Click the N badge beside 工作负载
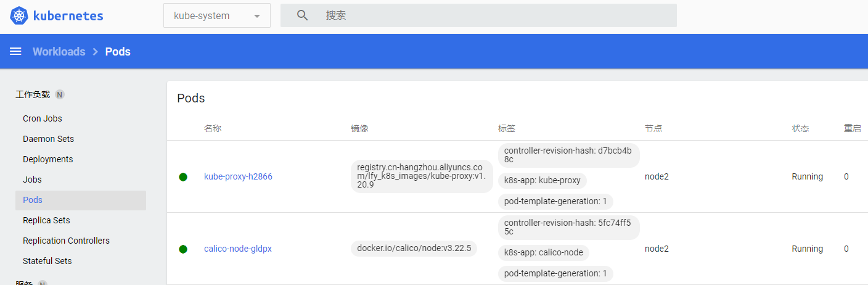This screenshot has height=285, width=868. (60, 94)
